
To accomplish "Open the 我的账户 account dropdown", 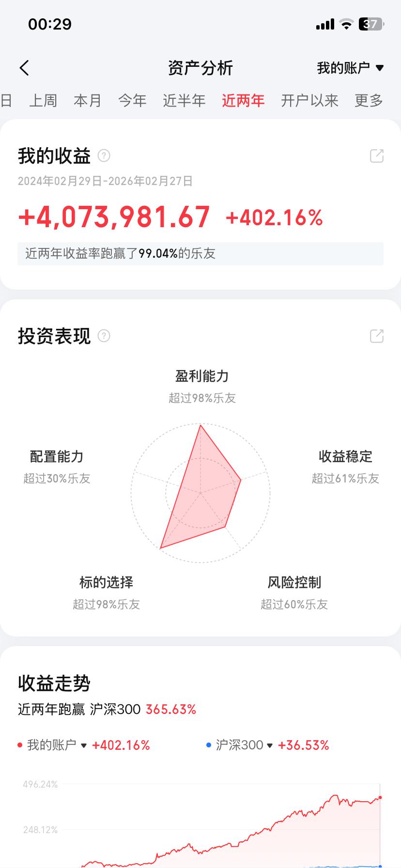I will pyautogui.click(x=350, y=68).
